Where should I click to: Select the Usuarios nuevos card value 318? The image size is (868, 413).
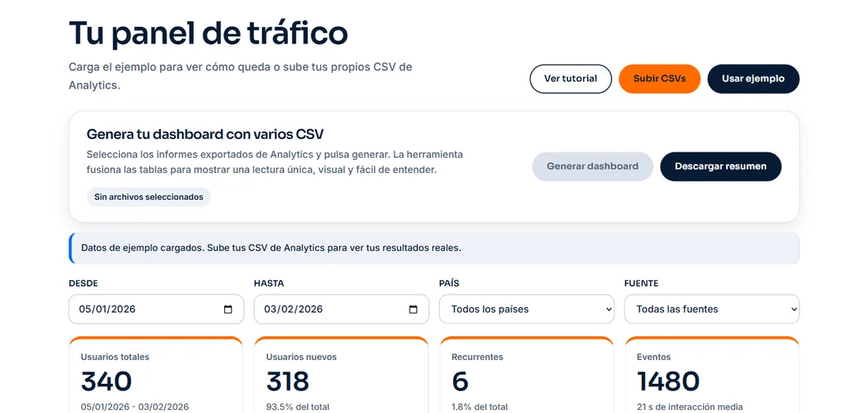click(287, 381)
